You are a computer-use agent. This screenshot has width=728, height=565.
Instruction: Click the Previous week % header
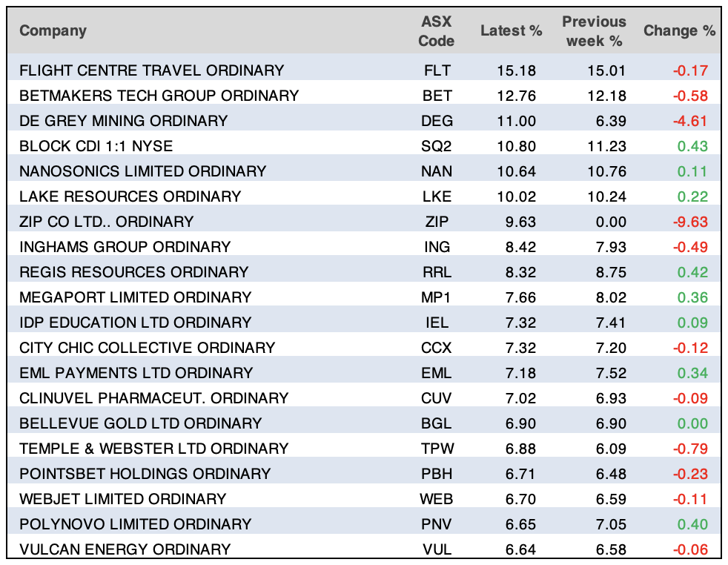[594, 31]
